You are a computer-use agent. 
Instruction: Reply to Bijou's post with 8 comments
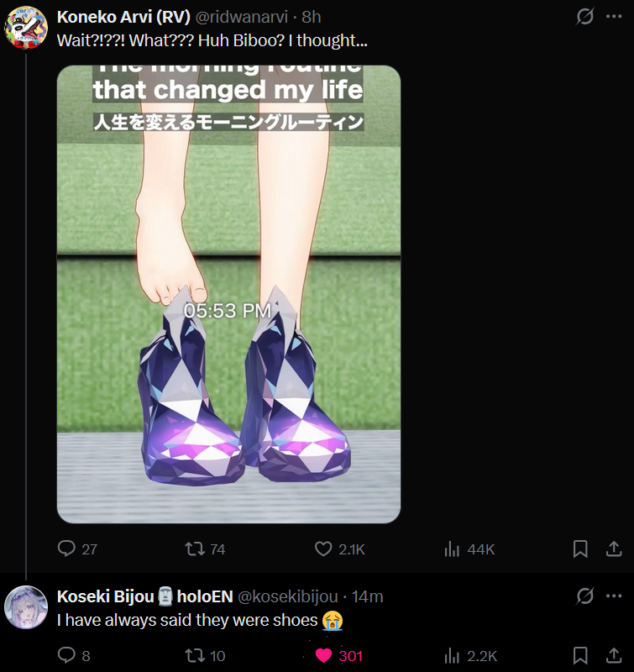pos(74,656)
